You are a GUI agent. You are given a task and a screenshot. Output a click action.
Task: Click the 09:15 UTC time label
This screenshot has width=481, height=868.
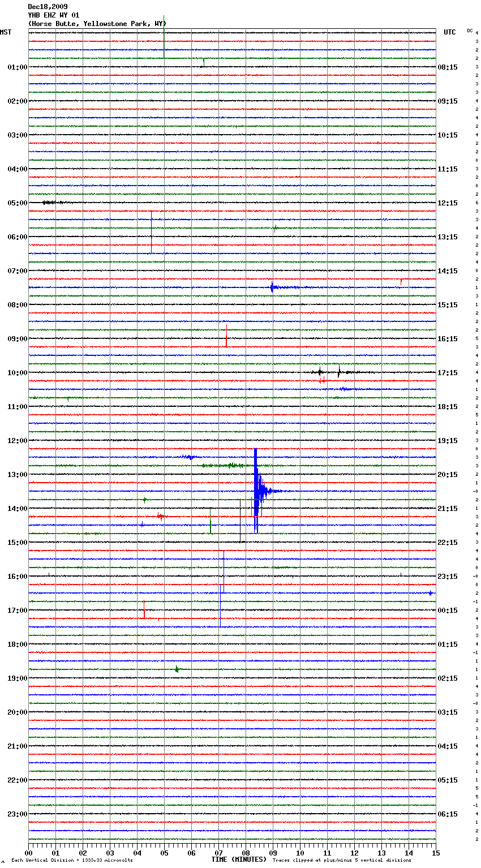[x=448, y=101]
